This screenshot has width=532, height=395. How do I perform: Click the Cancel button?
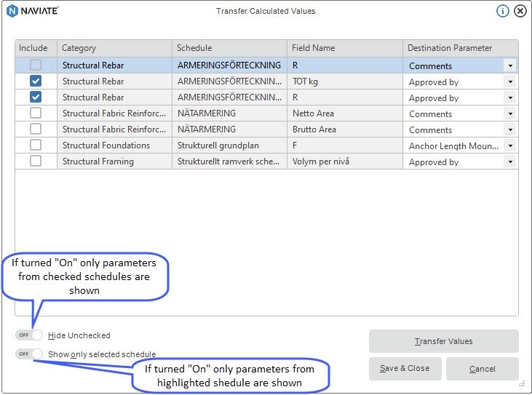point(482,369)
